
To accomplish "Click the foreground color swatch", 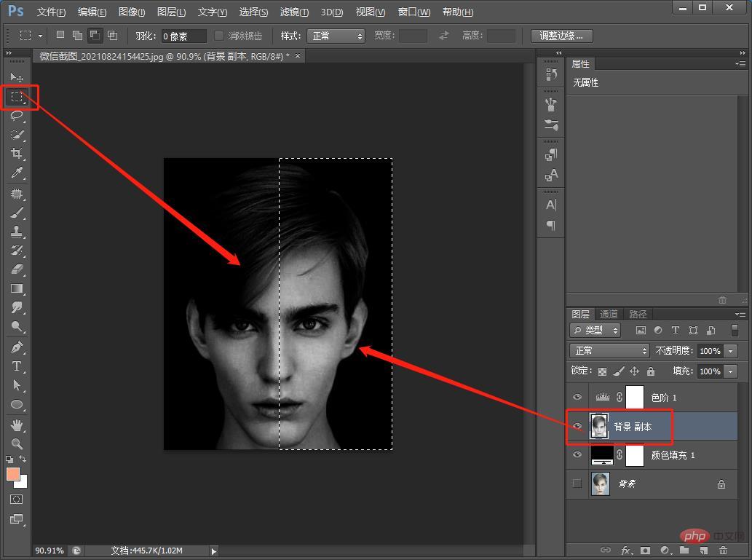I will [13, 474].
